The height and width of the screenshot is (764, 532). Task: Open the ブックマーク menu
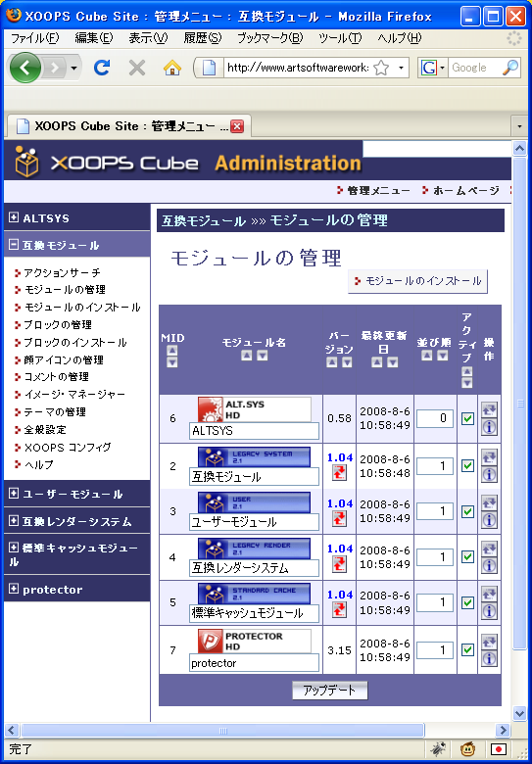pyautogui.click(x=269, y=38)
